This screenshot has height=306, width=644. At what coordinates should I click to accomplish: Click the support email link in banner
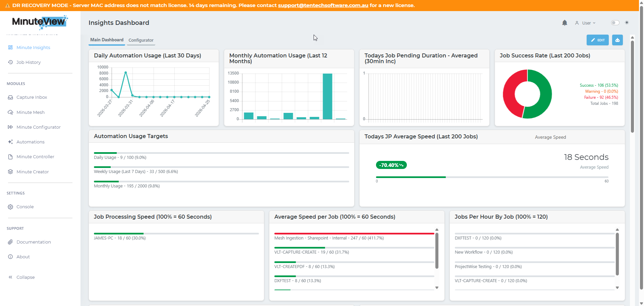[323, 5]
